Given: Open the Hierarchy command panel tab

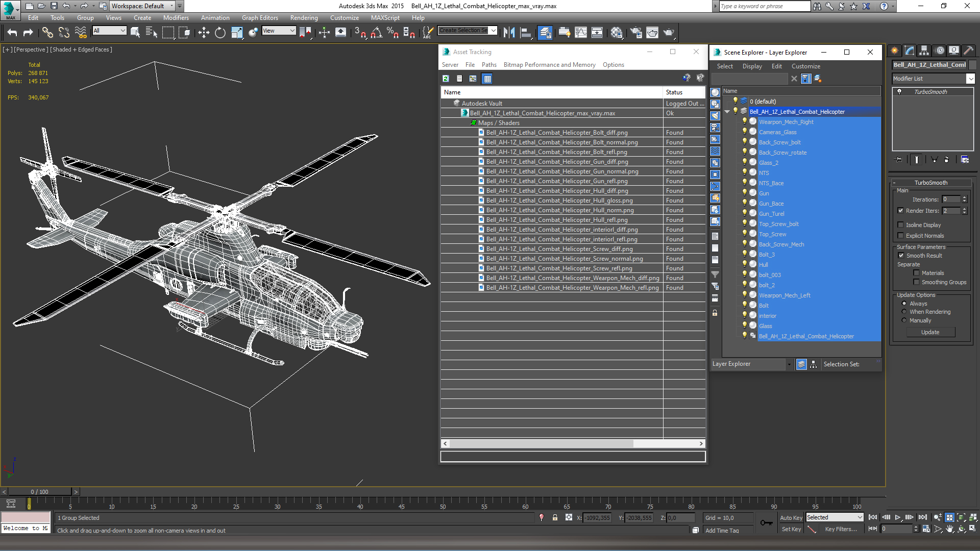Looking at the screenshot, I should click(x=924, y=51).
